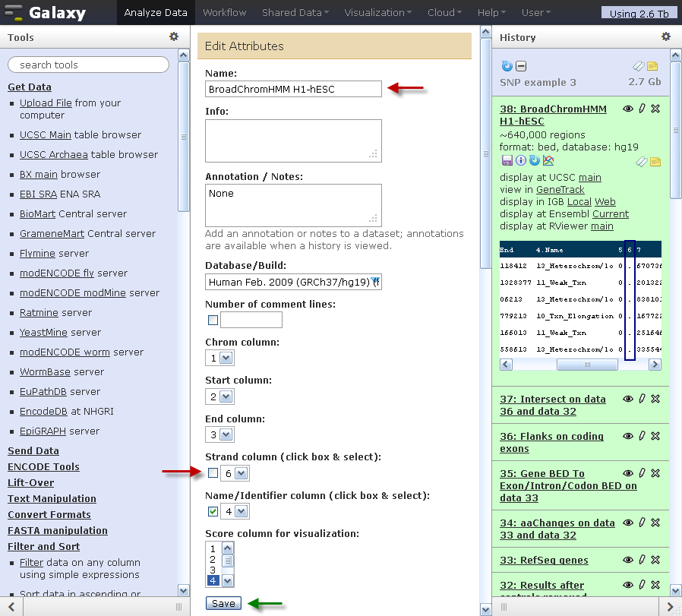This screenshot has height=616, width=682.
Task: Open the Chrom column dropdown
Action: click(x=219, y=358)
